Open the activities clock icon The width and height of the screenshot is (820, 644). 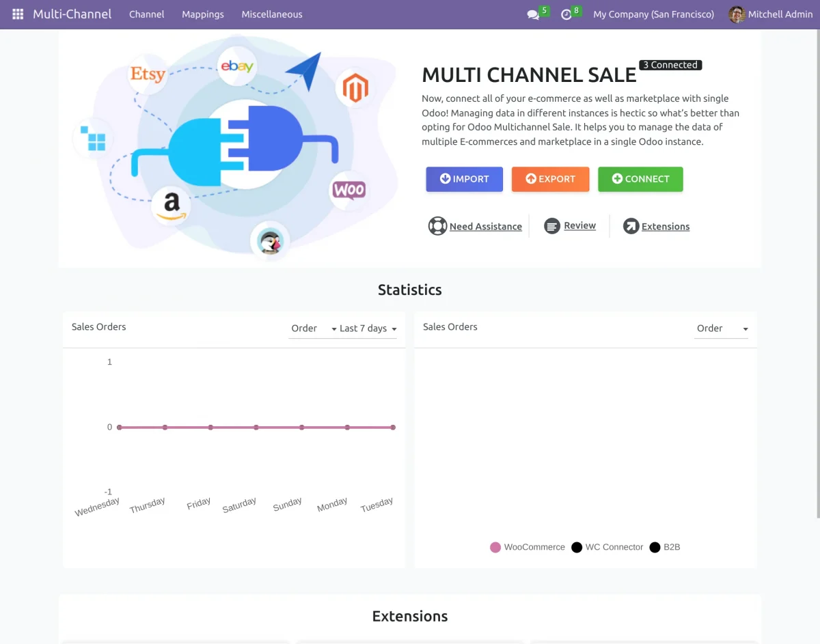tap(566, 14)
